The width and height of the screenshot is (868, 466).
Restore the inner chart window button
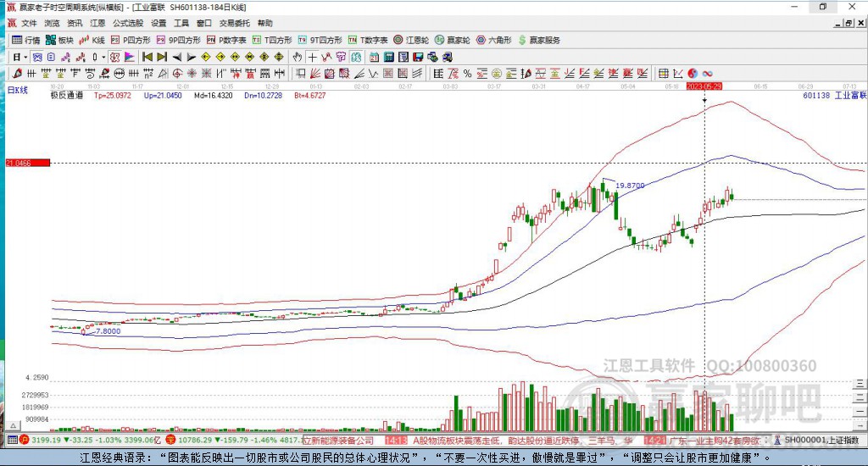pos(849,23)
